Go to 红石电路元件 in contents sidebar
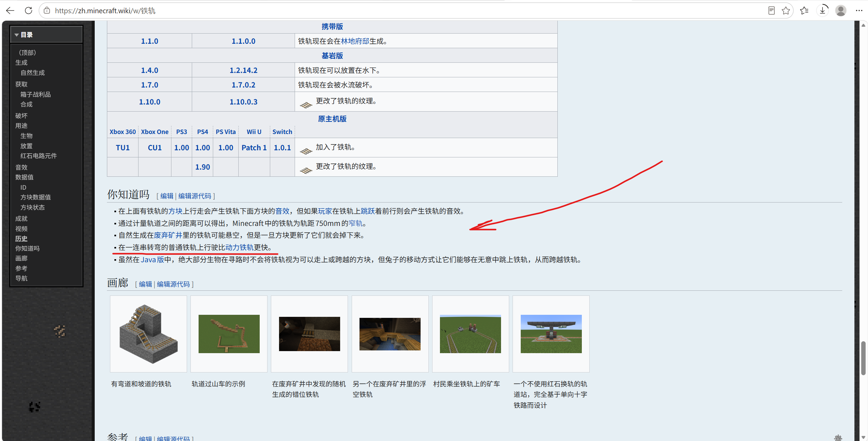The height and width of the screenshot is (441, 868). [38, 156]
